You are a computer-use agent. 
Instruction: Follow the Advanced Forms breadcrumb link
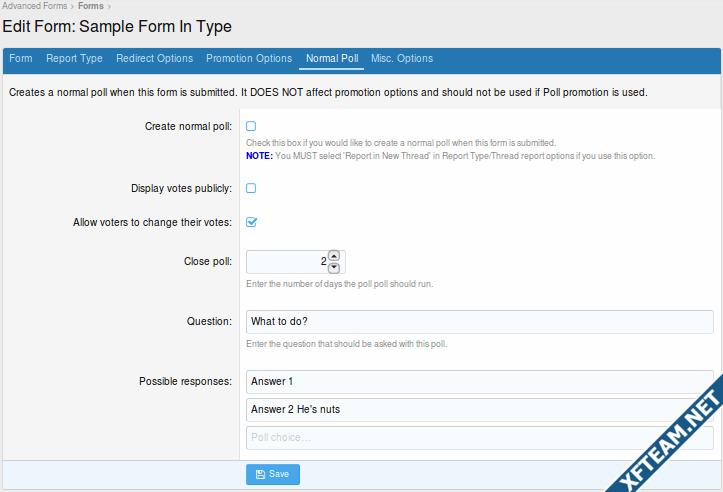pos(35,6)
